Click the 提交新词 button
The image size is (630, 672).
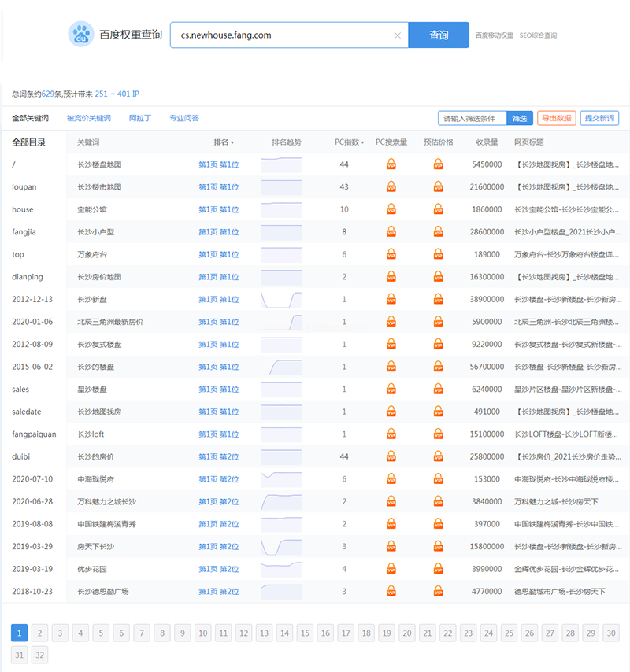599,118
